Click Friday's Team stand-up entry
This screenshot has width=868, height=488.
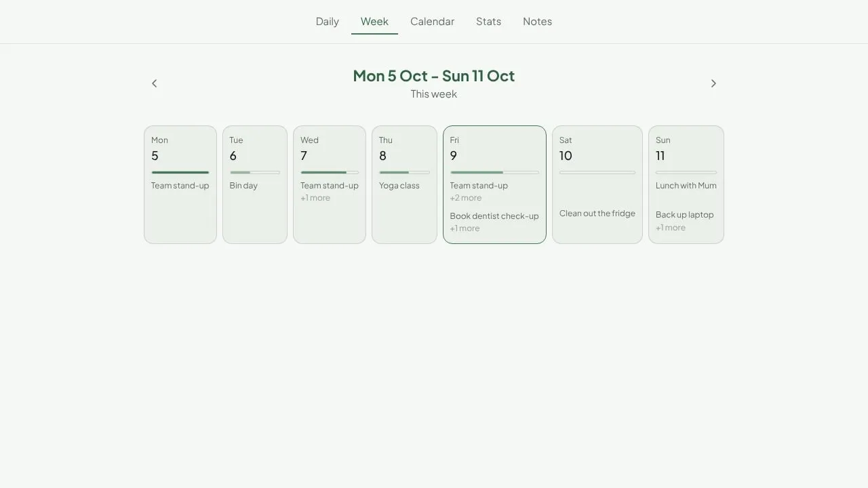[479, 186]
